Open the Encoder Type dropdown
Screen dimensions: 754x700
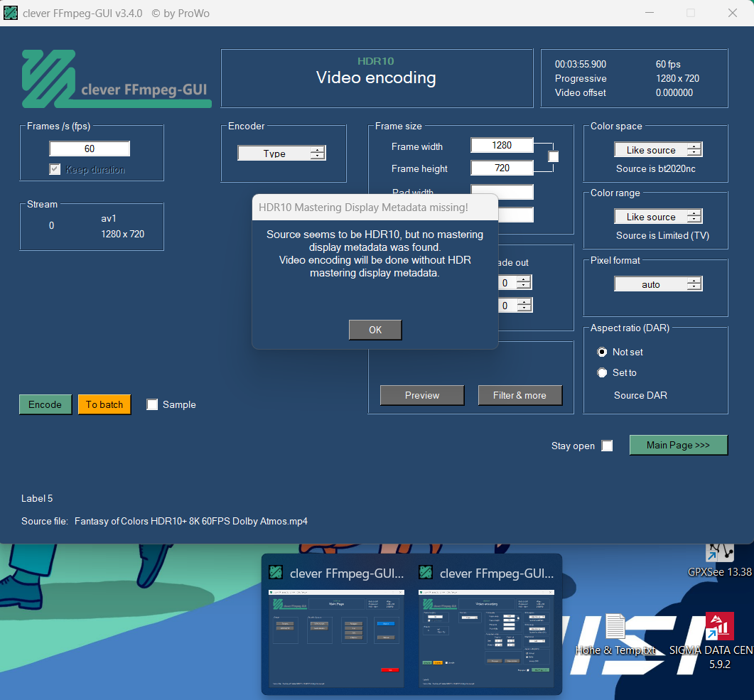[282, 154]
